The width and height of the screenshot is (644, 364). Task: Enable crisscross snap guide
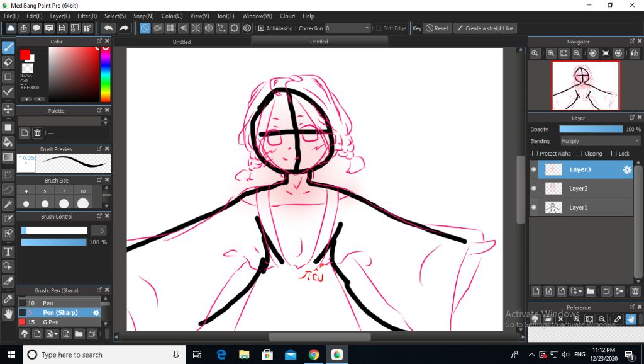170,28
